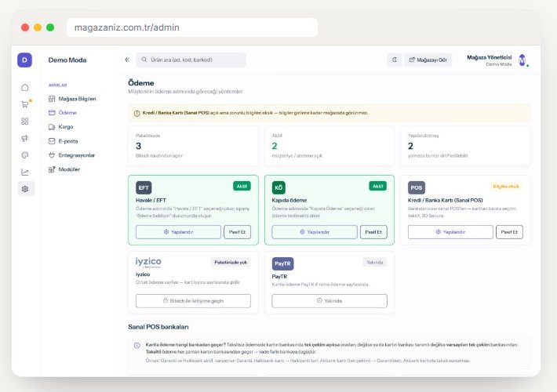The height and width of the screenshot is (392, 557).
Task: Click the store icon beside Mağaza Bilgileri
Action: (x=52, y=99)
